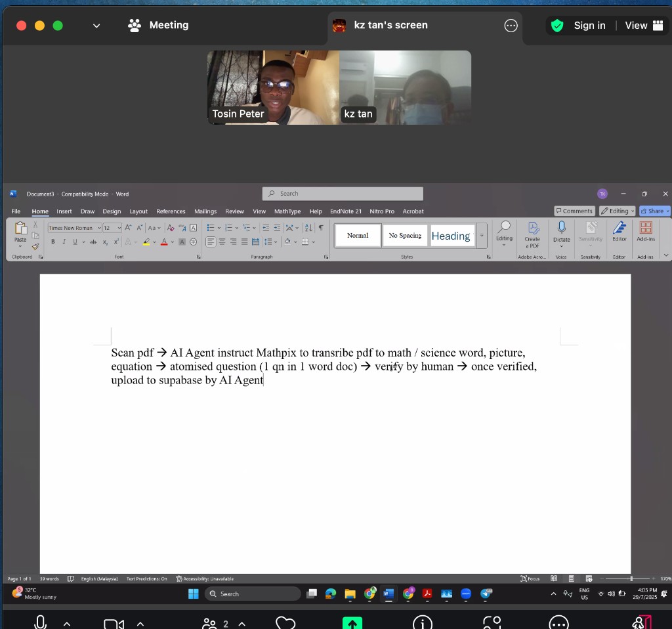Expand the Styles gallery more arrow
The width and height of the screenshot is (672, 629).
[482, 236]
